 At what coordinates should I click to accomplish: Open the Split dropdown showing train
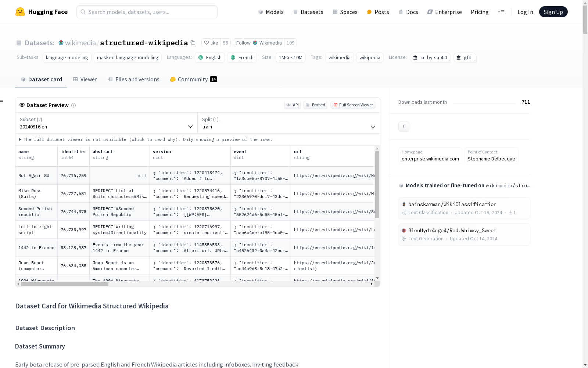pos(289,123)
